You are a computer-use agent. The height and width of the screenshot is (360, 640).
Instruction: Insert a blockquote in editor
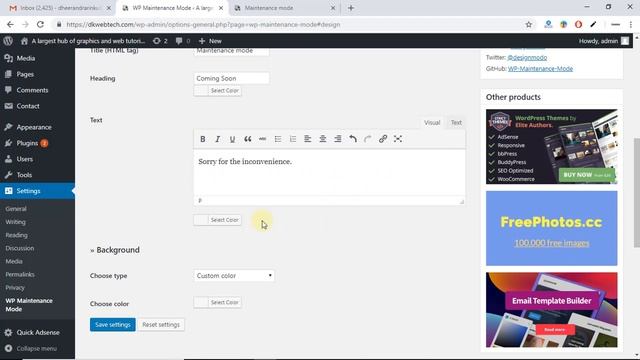tap(247, 139)
